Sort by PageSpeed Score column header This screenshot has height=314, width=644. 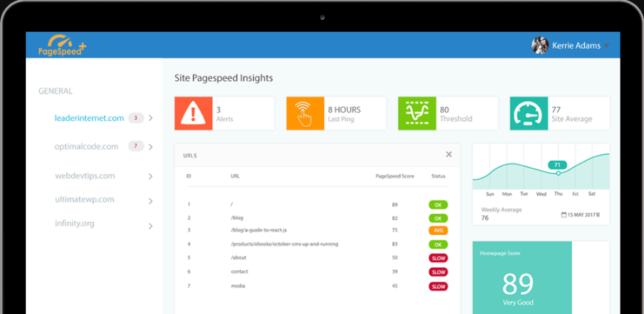click(394, 176)
